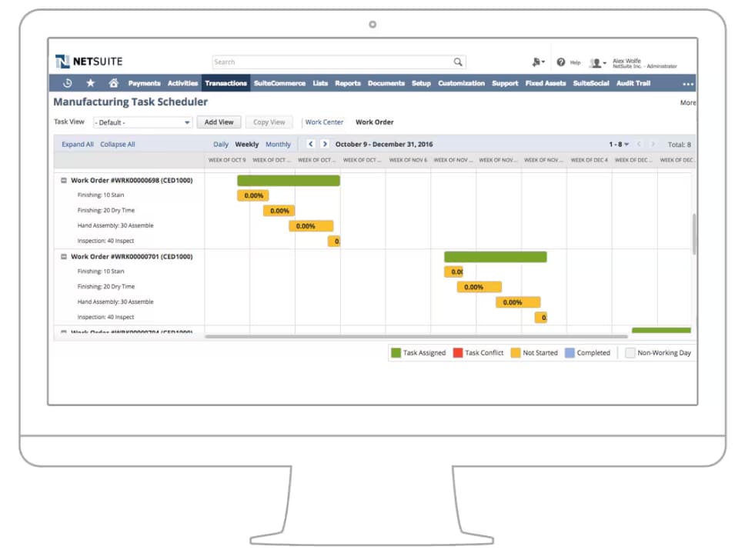Viewport: 745px width, 560px height.
Task: Switch to Monthly timeline view
Action: point(278,145)
